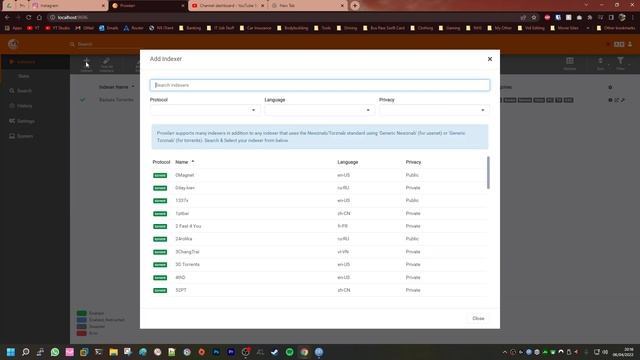
Task: Open the Bodybuilding bookmarks folder
Action: pyautogui.click(x=293, y=28)
